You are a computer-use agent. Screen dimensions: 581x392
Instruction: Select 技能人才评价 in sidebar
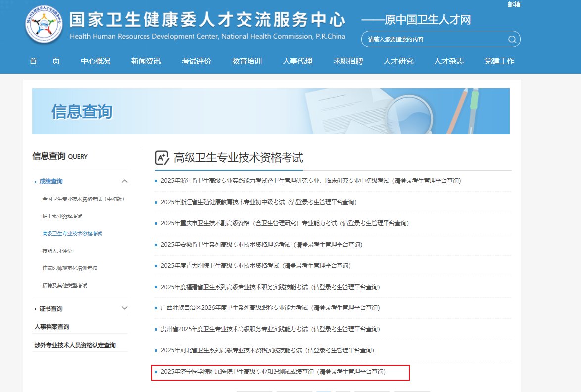point(57,251)
